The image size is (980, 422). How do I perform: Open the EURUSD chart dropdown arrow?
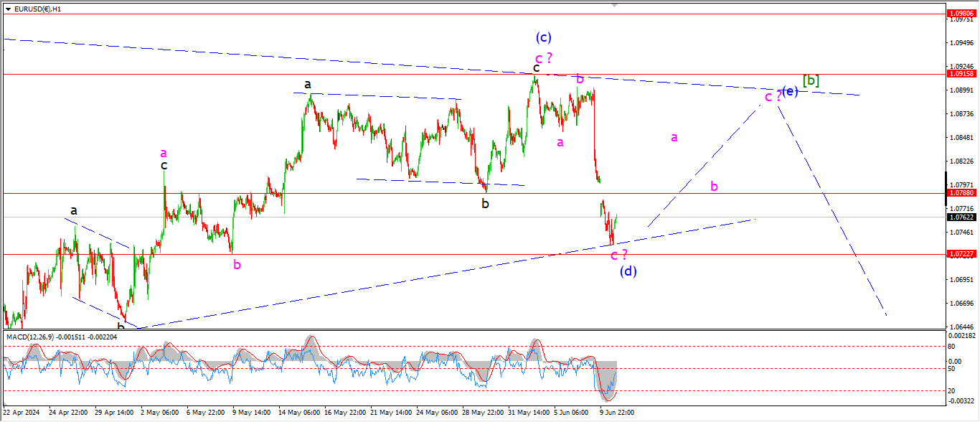(x=8, y=9)
